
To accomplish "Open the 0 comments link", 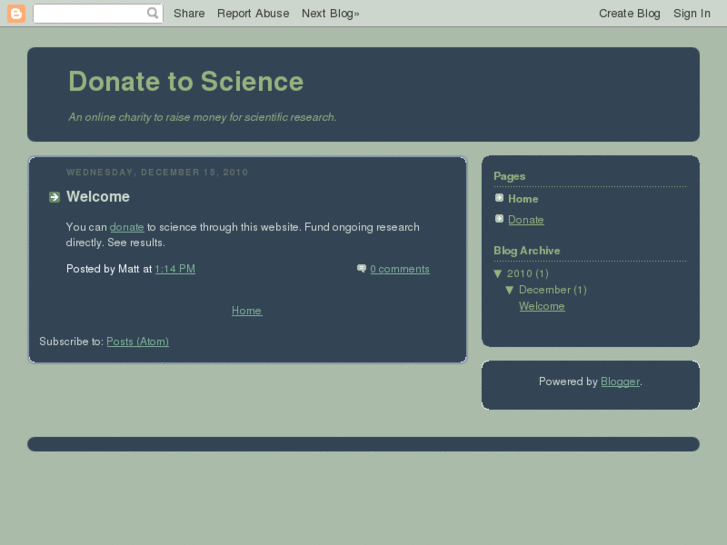I will (x=400, y=269).
